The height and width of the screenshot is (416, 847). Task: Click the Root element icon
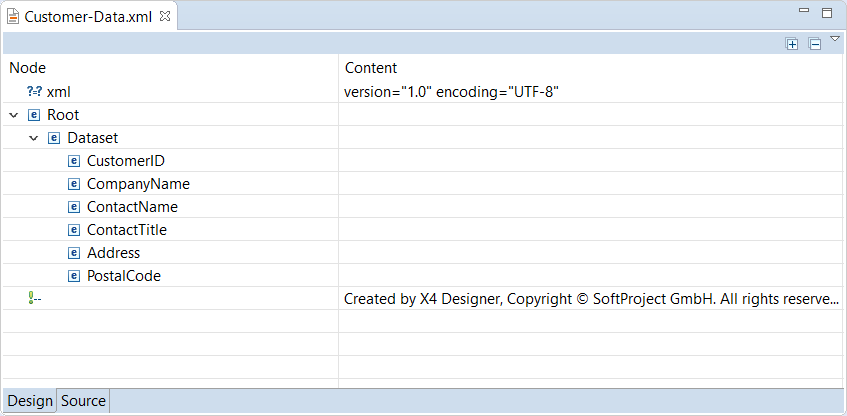pyautogui.click(x=34, y=115)
